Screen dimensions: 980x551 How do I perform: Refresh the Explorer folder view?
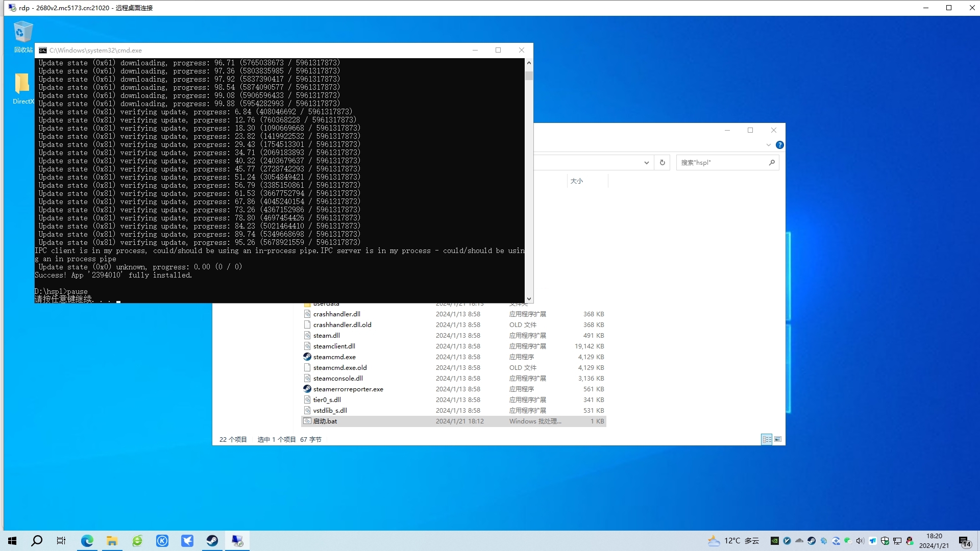pos(662,163)
